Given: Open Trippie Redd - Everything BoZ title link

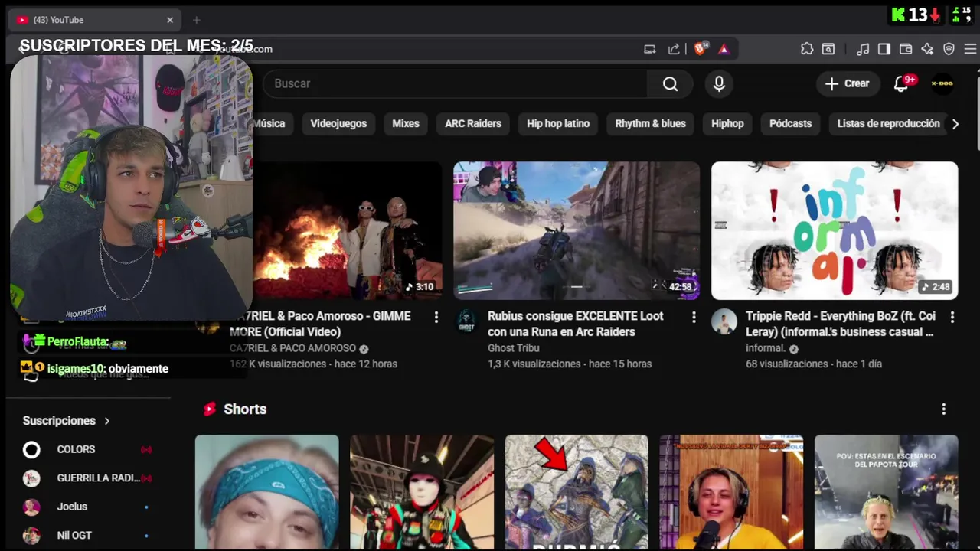Looking at the screenshot, I should tap(840, 324).
